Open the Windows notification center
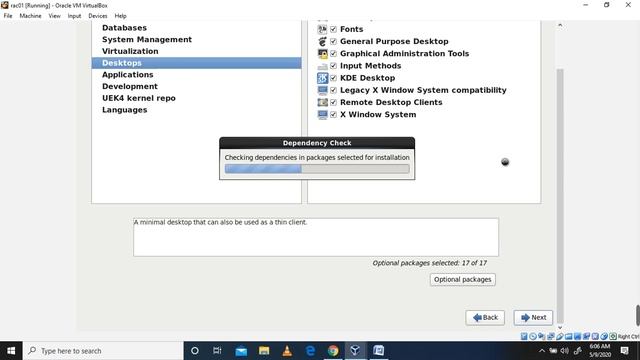 click(x=624, y=351)
